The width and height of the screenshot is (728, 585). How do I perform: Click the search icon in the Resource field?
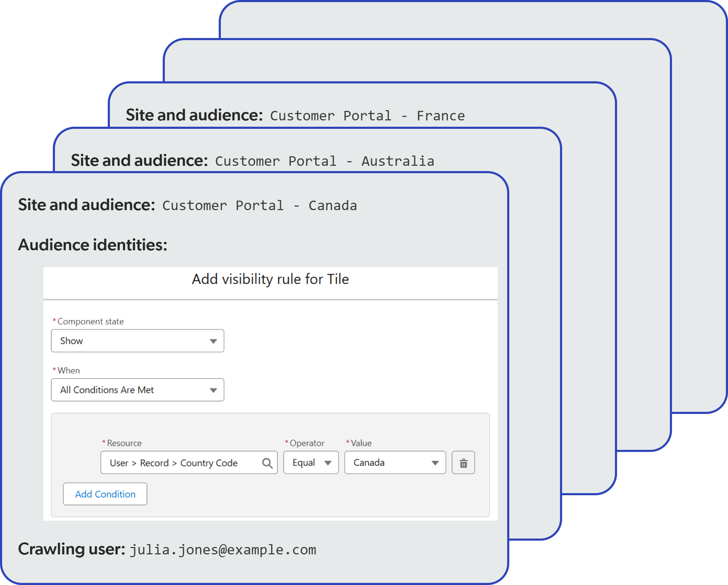268,463
